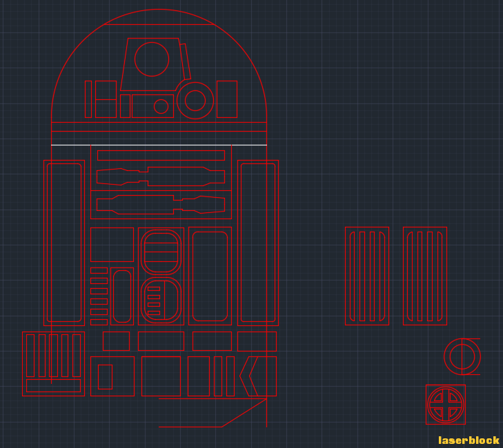Click the left detached vent panel
Image resolution: width=503 pixels, height=448 pixels.
click(367, 276)
